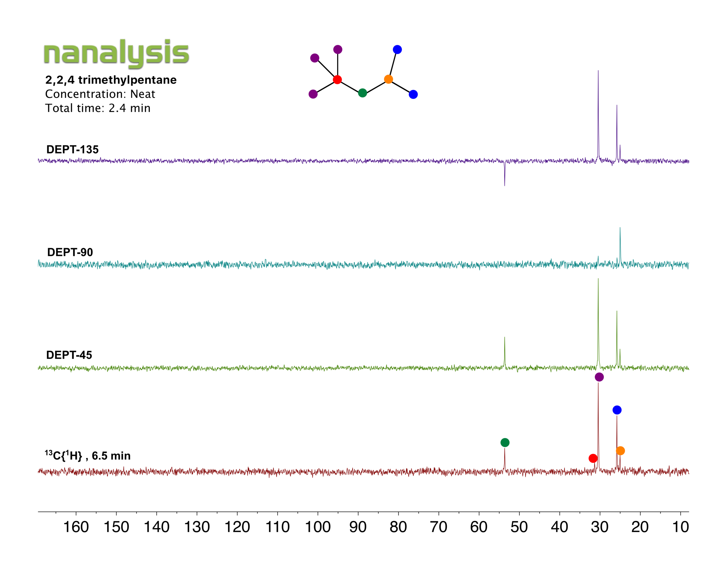Screen dimensions: 728x574
Task: Click the DEPT-45 spectrum label
Action: pos(69,355)
